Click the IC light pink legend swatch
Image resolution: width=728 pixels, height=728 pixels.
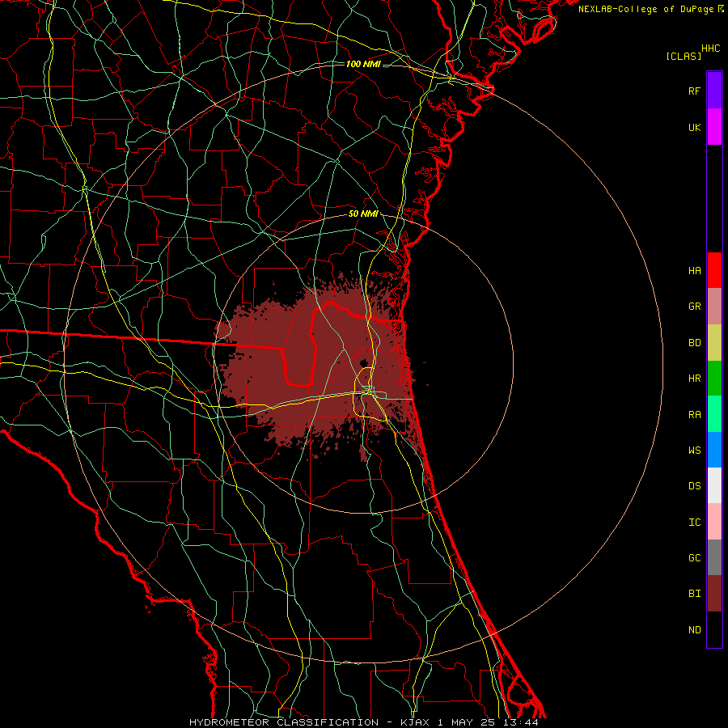[714, 522]
